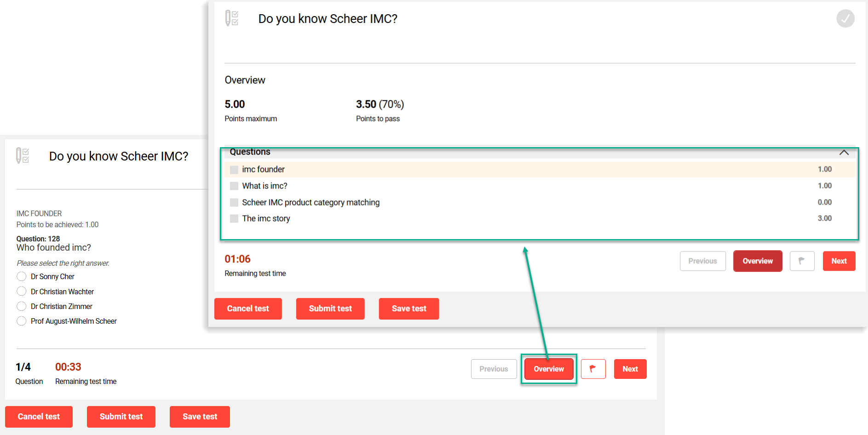
Task: Select answer Prof August-Wilhelm Scheer
Action: [x=21, y=321]
